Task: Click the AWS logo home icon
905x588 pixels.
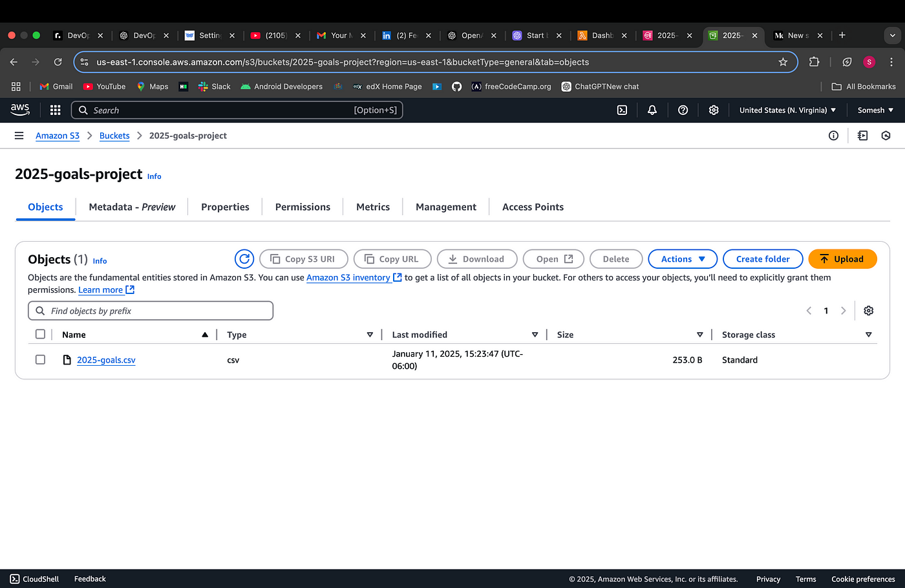Action: pos(20,110)
